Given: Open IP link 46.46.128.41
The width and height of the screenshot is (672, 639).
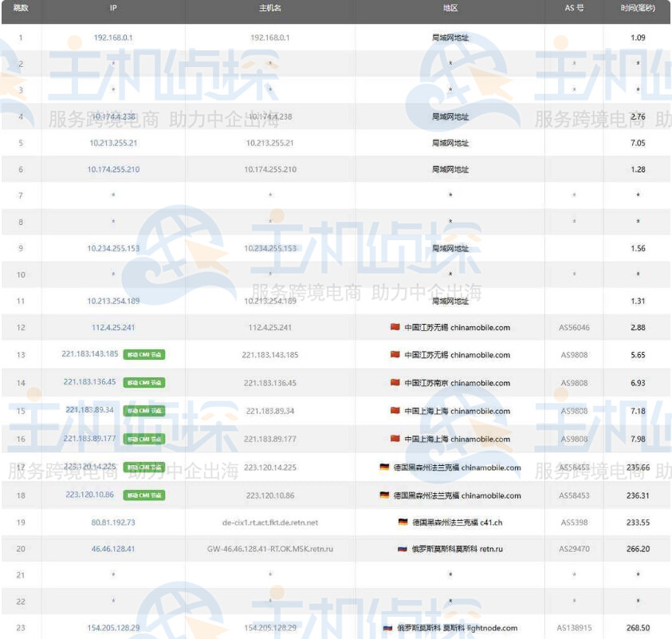Looking at the screenshot, I should [113, 549].
